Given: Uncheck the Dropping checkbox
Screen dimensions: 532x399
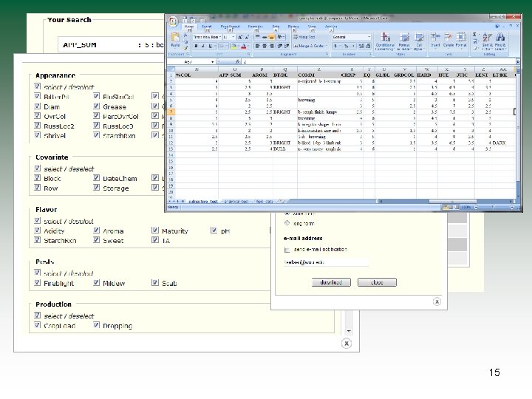Looking at the screenshot, I should click(x=96, y=325).
